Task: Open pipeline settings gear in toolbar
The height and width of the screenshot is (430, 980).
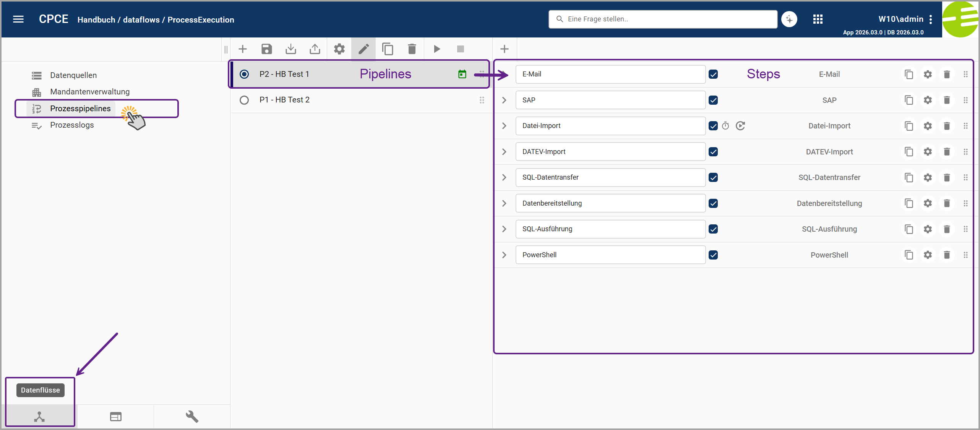Action: tap(339, 49)
